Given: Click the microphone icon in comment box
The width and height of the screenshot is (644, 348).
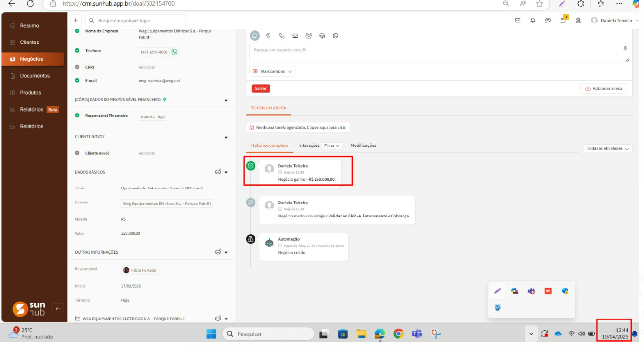Looking at the screenshot, I should click(625, 49).
